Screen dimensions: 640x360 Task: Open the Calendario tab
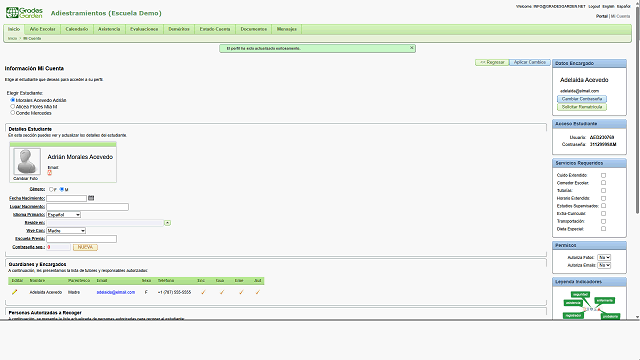pyautogui.click(x=77, y=29)
